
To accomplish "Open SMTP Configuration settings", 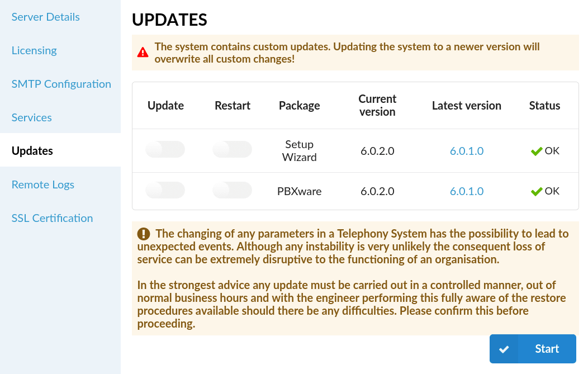I will pos(61,84).
